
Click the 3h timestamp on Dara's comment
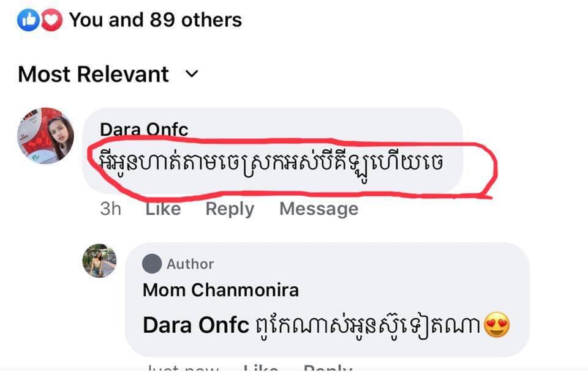110,209
